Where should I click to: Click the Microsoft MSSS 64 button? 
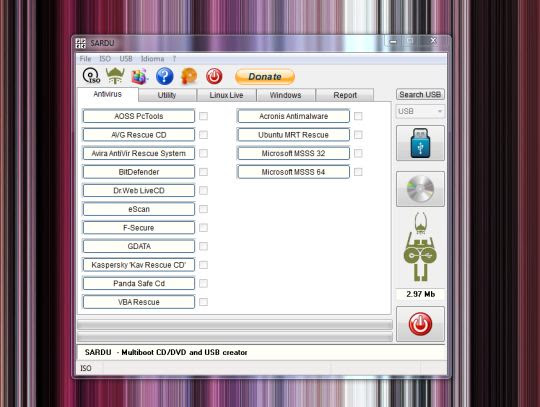(293, 172)
